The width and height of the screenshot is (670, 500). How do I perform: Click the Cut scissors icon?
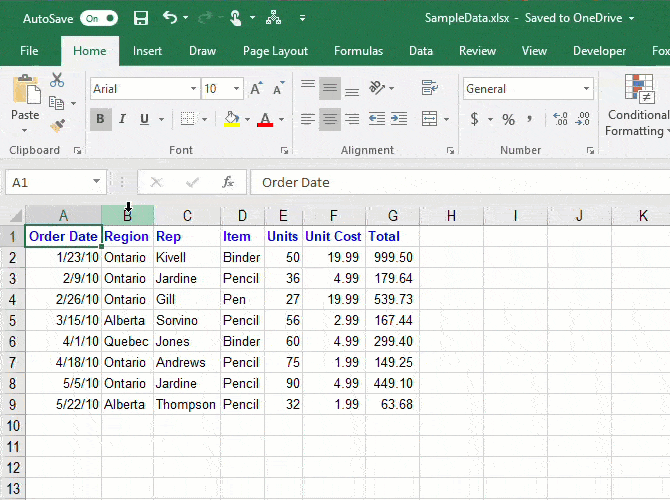(57, 81)
